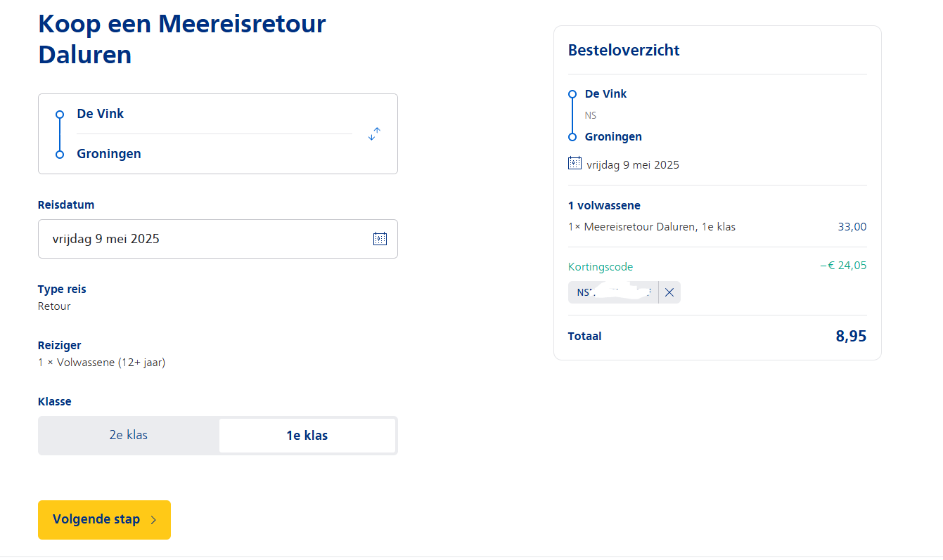Viewport: 943px width, 560px height.
Task: Edit the Groningen destination station
Action: [x=214, y=154]
